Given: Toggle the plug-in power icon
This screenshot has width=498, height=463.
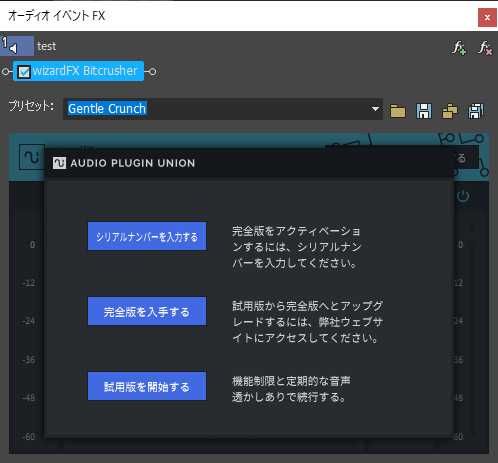Looking at the screenshot, I should coord(463,196).
